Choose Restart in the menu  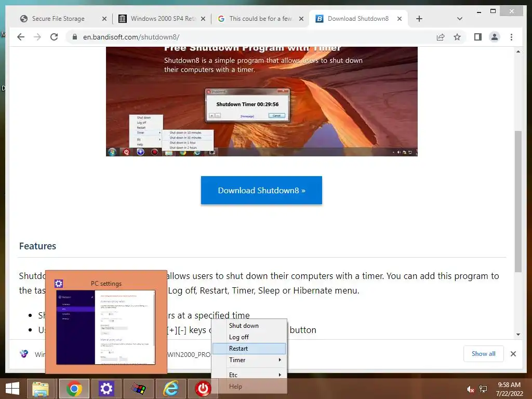coord(249,349)
